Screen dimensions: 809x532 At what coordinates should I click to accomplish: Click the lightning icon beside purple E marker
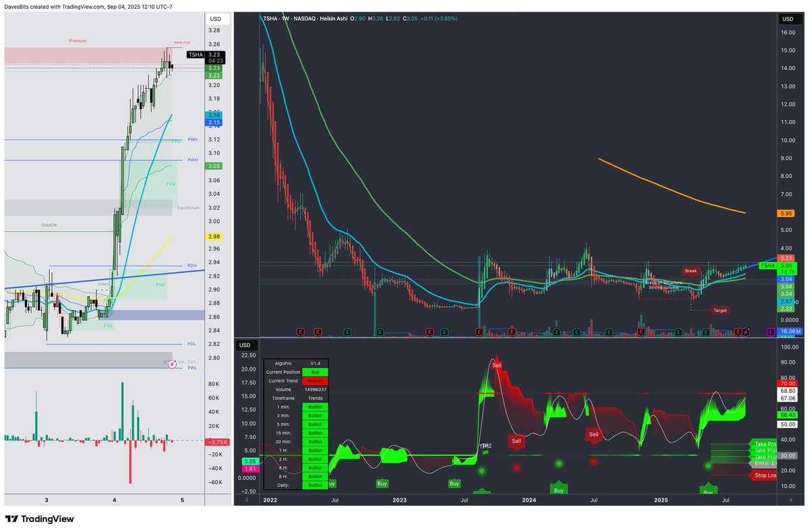click(x=746, y=332)
